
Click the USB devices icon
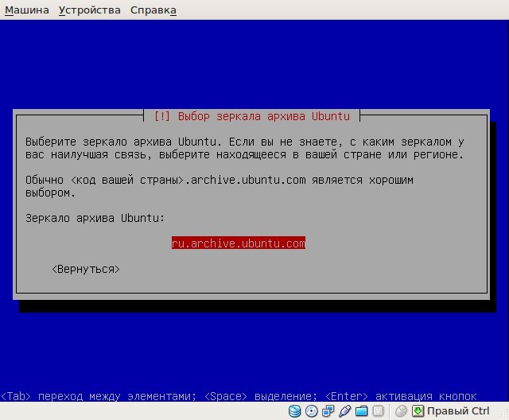[x=344, y=411]
